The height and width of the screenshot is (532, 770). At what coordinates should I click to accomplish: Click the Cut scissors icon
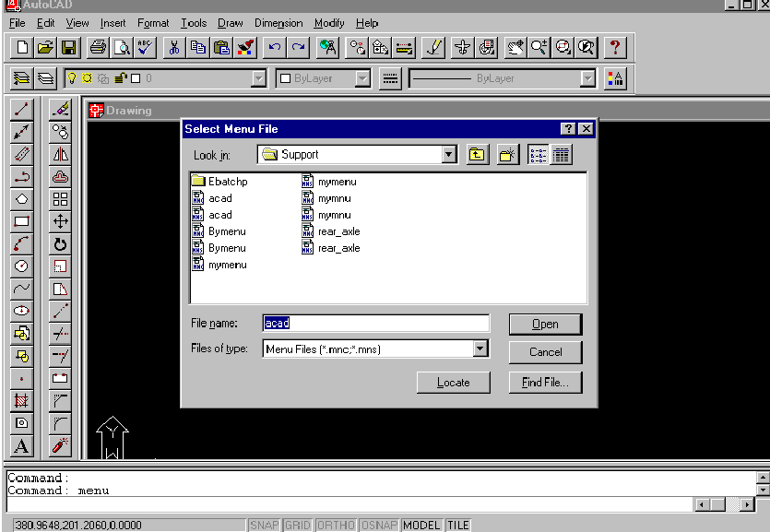174,48
